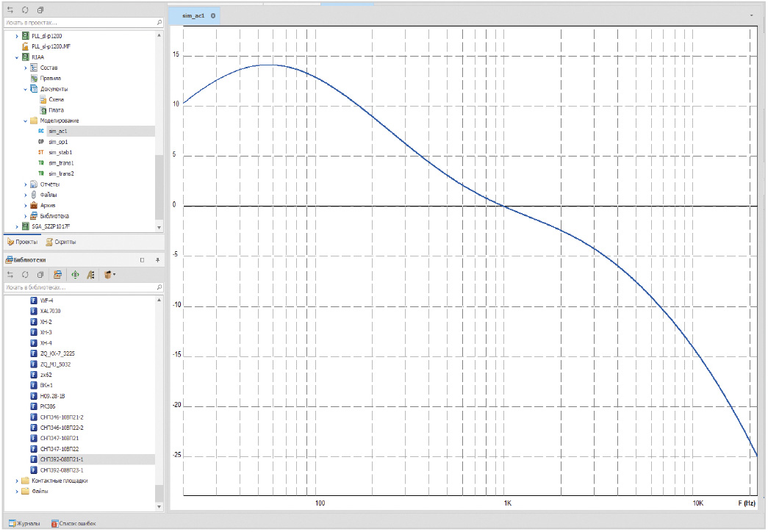
Task: Click the collapse-all icon in the projects toolbar
Action: click(40, 10)
